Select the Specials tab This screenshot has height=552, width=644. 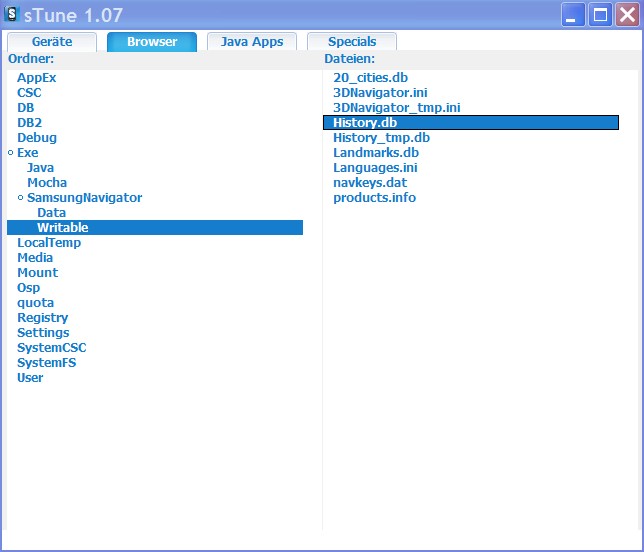[352, 42]
